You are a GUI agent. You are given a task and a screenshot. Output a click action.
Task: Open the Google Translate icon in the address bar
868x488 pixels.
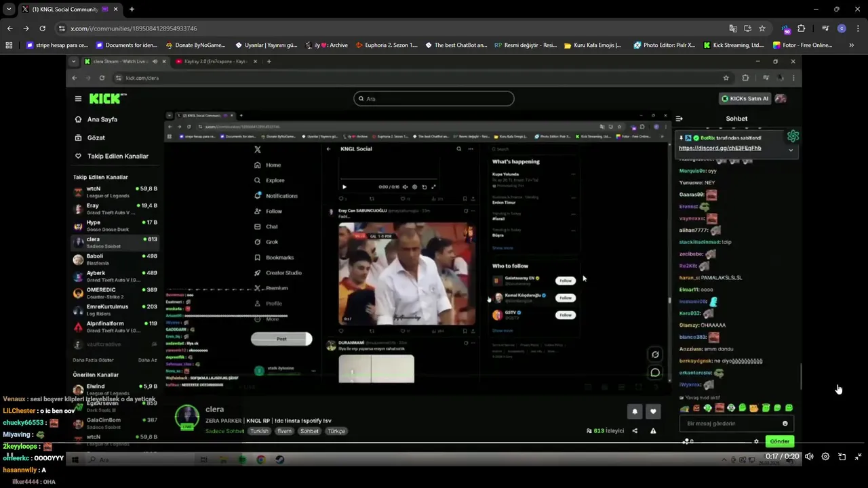point(733,28)
